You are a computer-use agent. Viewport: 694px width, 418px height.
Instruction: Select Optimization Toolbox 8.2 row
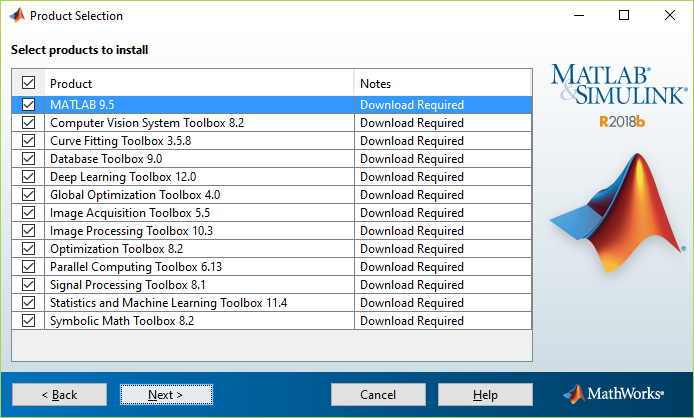(272, 249)
